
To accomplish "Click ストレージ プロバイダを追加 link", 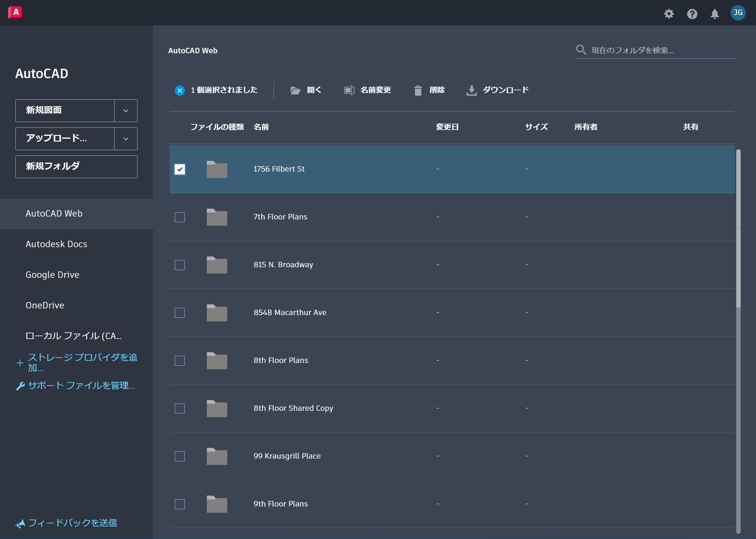I will 82,362.
